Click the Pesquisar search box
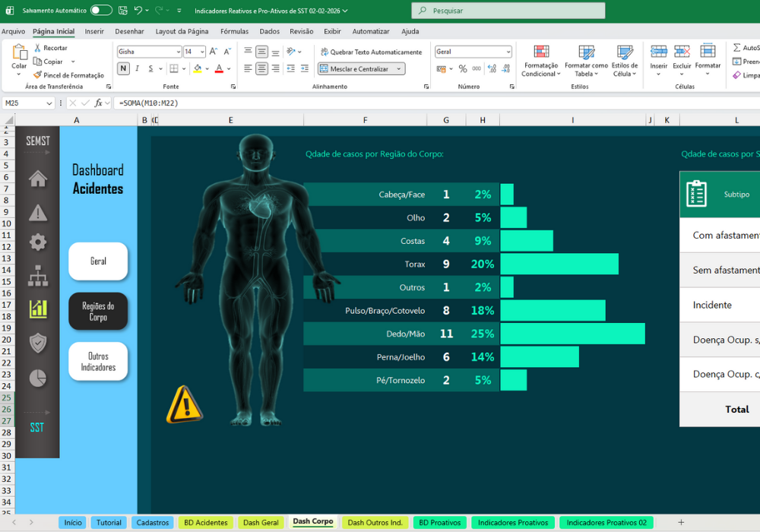Image resolution: width=760 pixels, height=532 pixels. 508,10
